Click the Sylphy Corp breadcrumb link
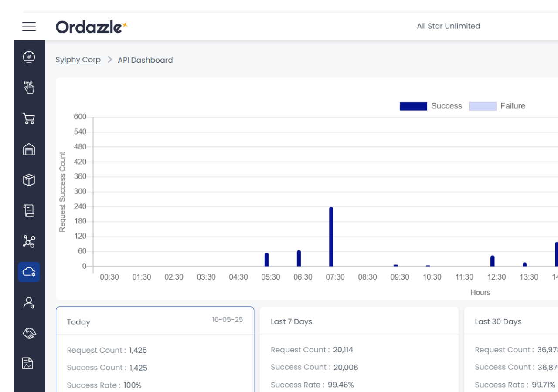The height and width of the screenshot is (392, 558). coord(78,60)
